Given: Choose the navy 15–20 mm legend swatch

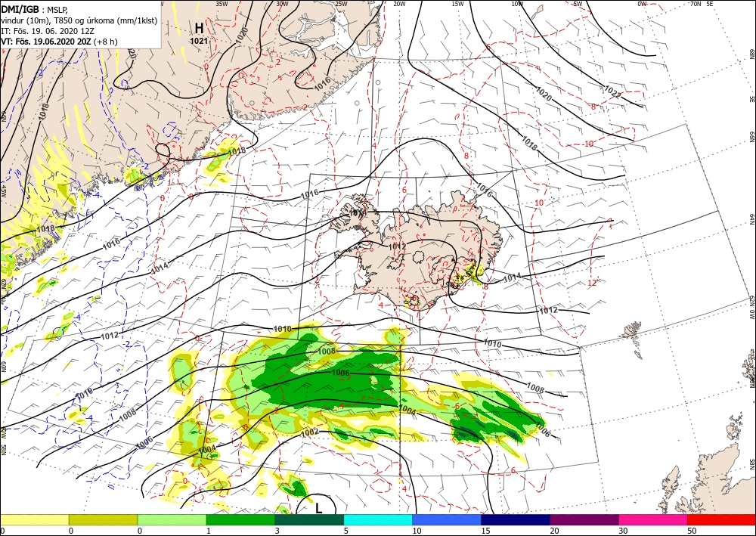Looking at the screenshot, I should coord(516,519).
